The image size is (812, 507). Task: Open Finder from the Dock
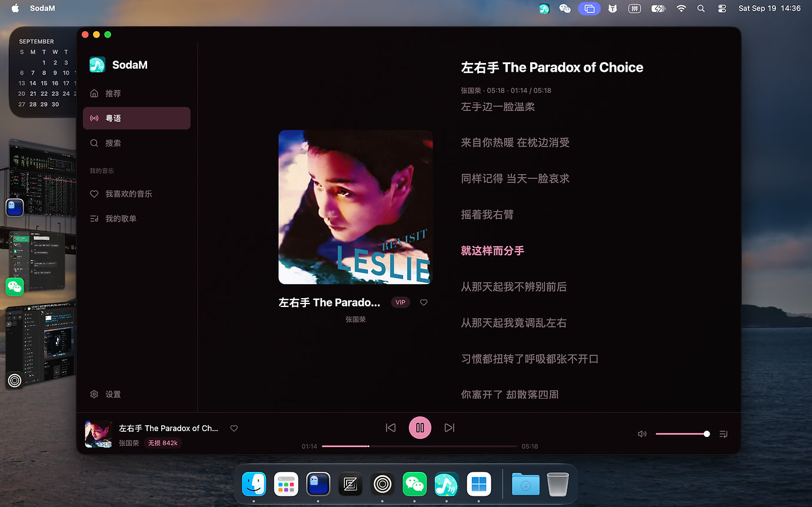(x=254, y=485)
